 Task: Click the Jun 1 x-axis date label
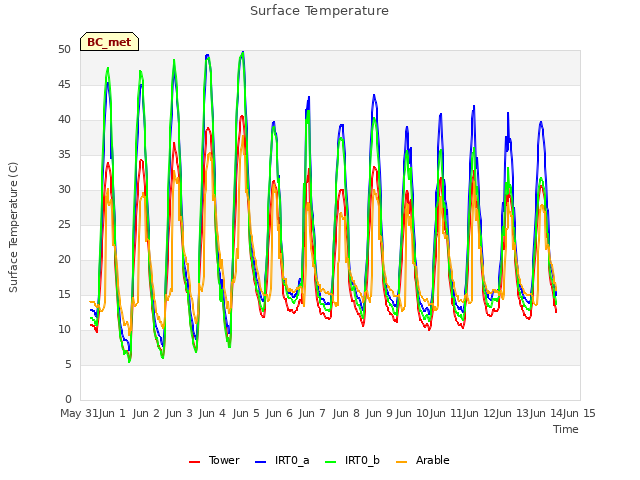pos(112,413)
